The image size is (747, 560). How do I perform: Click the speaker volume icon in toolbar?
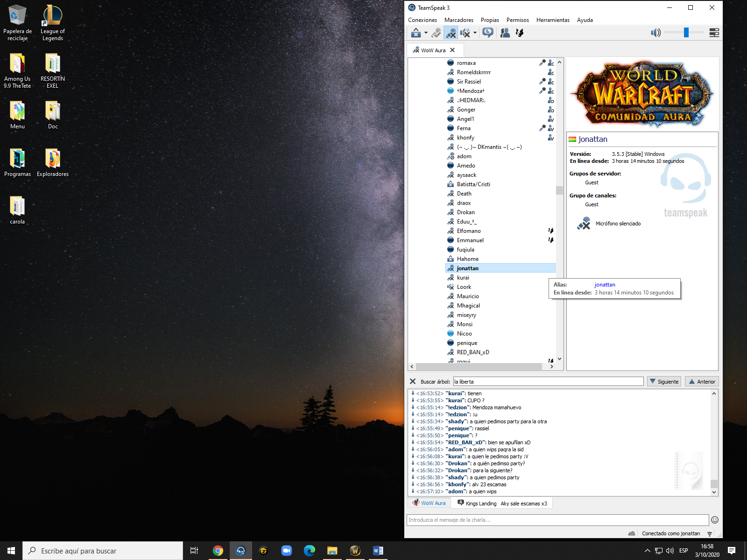click(656, 33)
